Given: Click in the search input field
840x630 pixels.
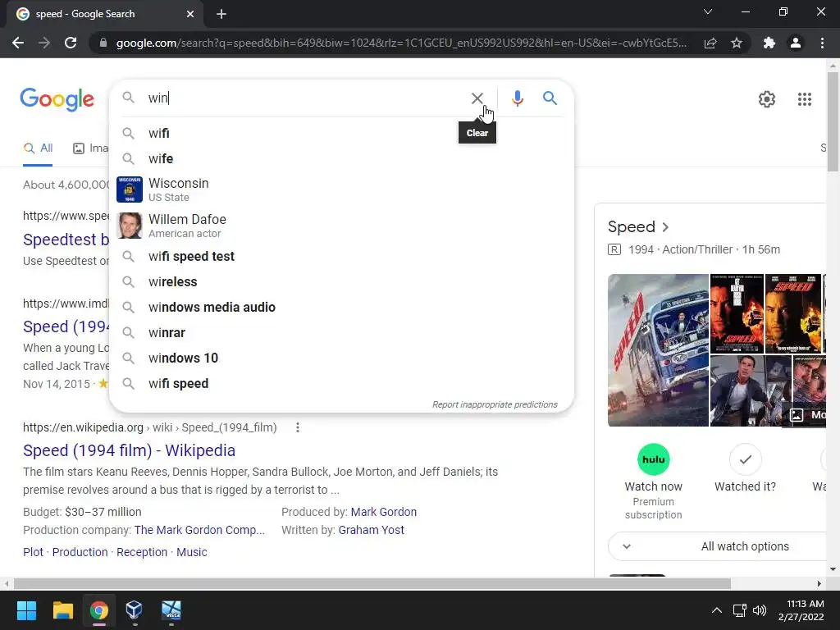Looking at the screenshot, I should (x=305, y=98).
